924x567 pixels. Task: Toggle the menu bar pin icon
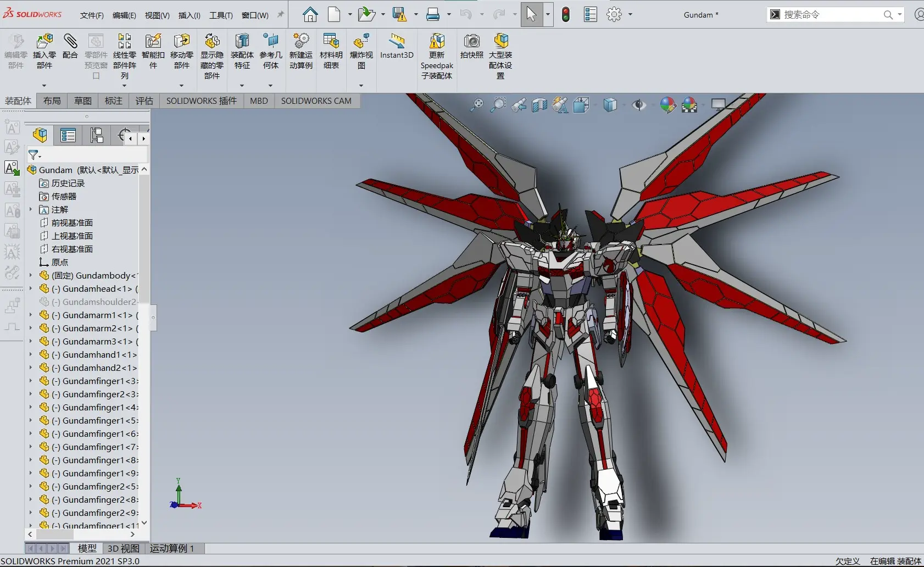(280, 15)
